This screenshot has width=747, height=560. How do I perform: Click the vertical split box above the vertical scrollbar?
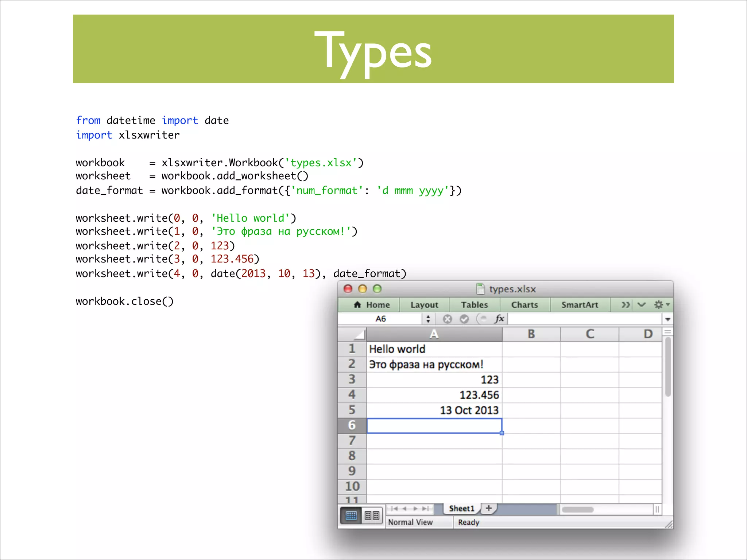pos(668,332)
